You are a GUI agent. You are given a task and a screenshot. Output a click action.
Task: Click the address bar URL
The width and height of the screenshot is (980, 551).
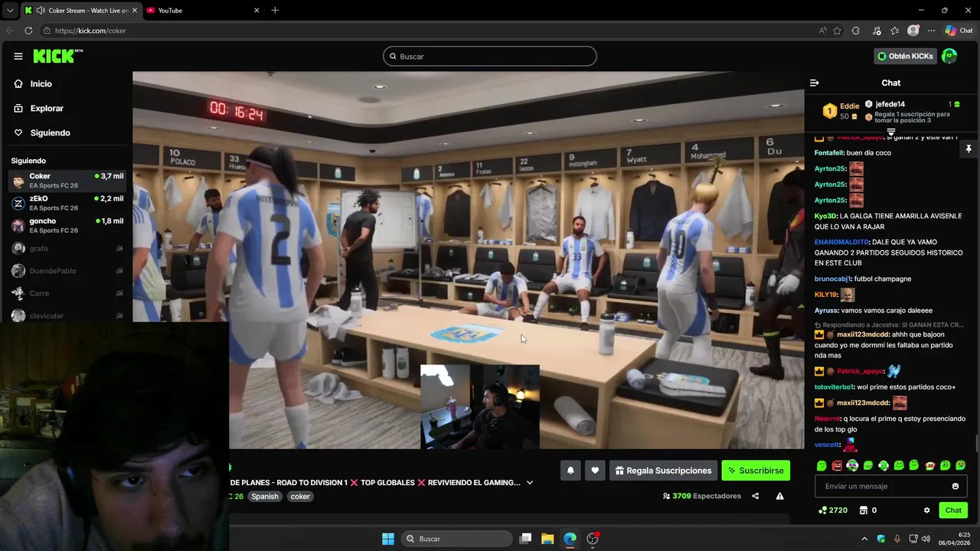pyautogui.click(x=90, y=31)
